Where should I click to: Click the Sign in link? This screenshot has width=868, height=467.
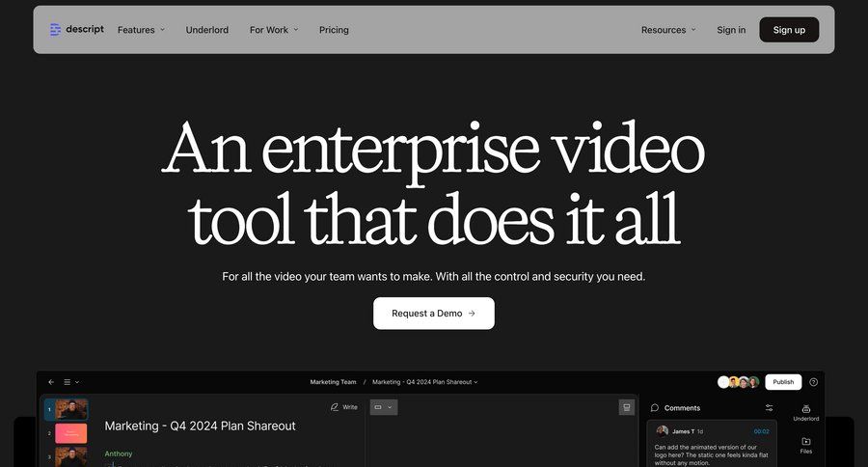click(x=731, y=30)
